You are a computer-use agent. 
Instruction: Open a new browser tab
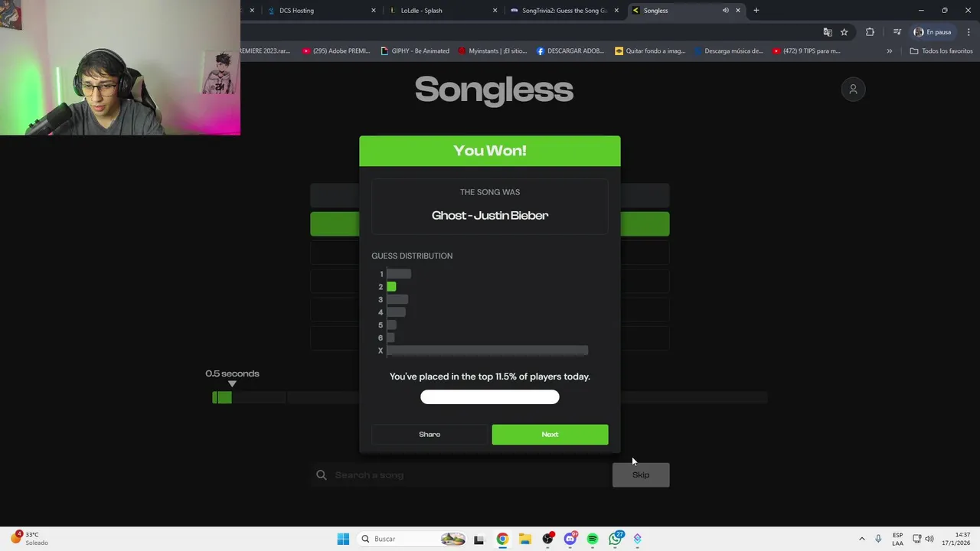point(756,11)
